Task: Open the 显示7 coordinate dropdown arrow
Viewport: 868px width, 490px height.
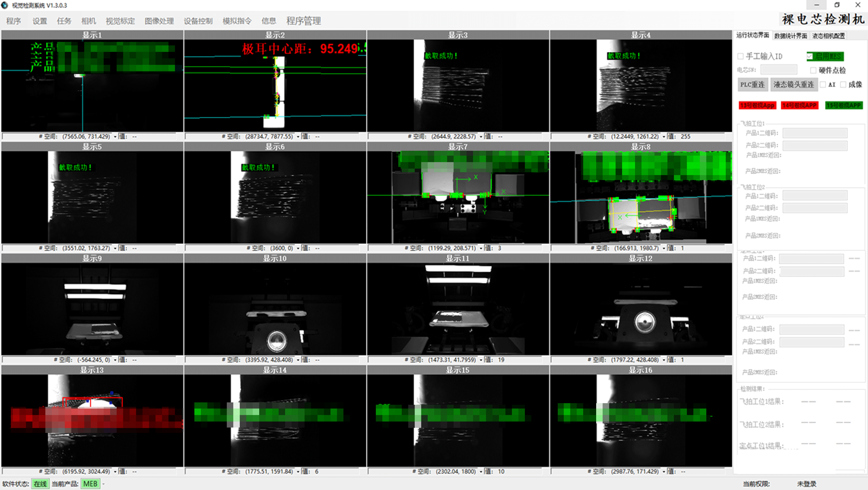Action: pyautogui.click(x=481, y=248)
